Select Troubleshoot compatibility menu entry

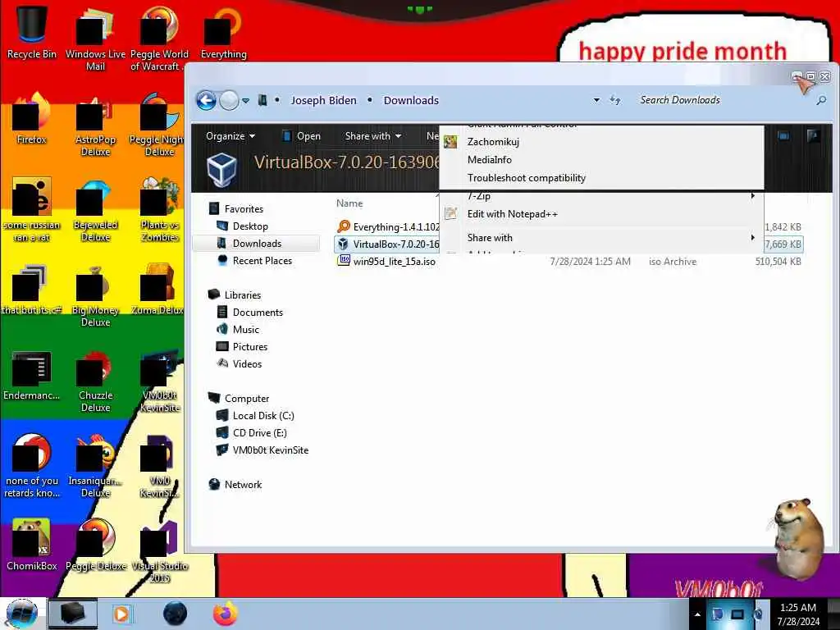tap(601, 178)
